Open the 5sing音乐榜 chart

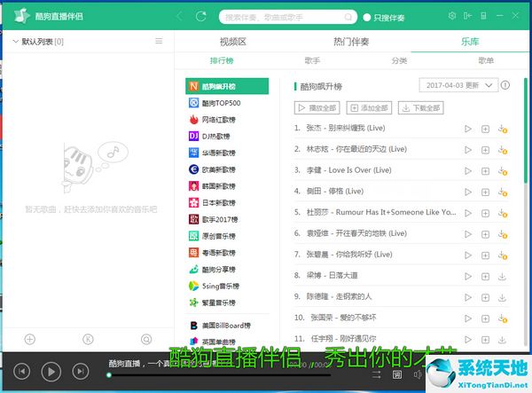[227, 286]
